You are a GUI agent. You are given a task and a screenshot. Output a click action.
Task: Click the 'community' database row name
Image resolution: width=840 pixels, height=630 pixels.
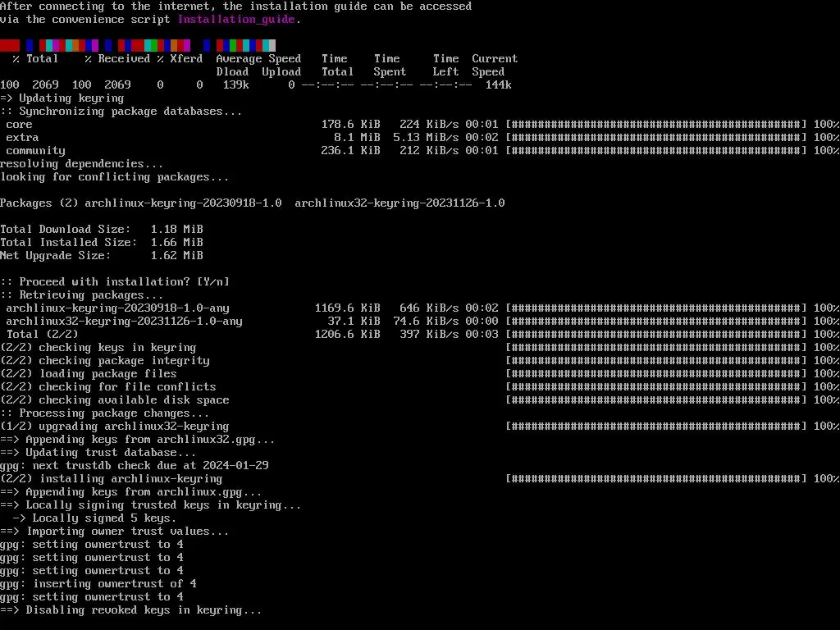[x=35, y=151]
